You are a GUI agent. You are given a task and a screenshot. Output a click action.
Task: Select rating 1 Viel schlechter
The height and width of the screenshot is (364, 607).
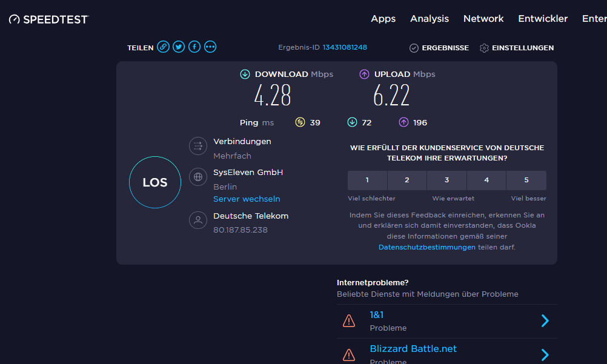click(367, 180)
